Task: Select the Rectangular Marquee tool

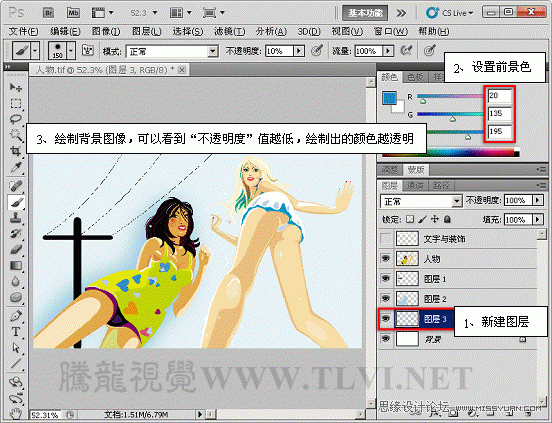Action: [x=15, y=103]
